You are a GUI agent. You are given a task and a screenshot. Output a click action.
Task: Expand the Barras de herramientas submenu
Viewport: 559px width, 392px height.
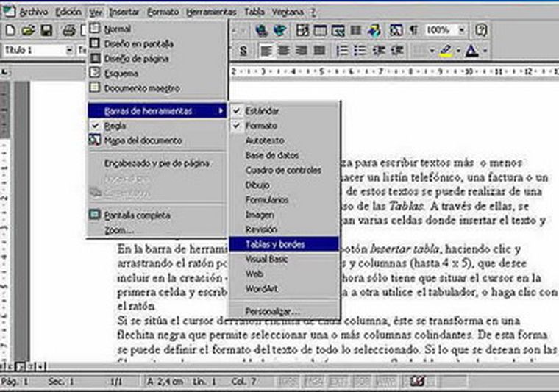coord(157,111)
